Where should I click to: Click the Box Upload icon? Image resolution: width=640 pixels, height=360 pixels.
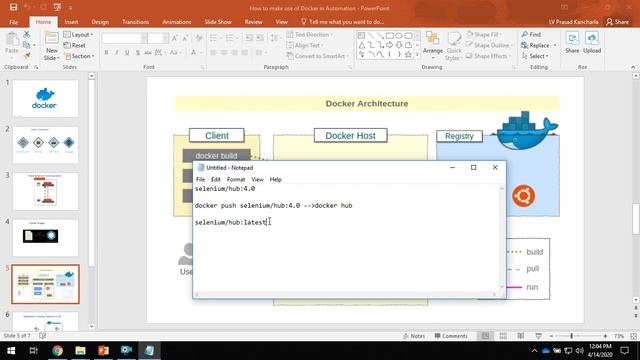pos(592,42)
